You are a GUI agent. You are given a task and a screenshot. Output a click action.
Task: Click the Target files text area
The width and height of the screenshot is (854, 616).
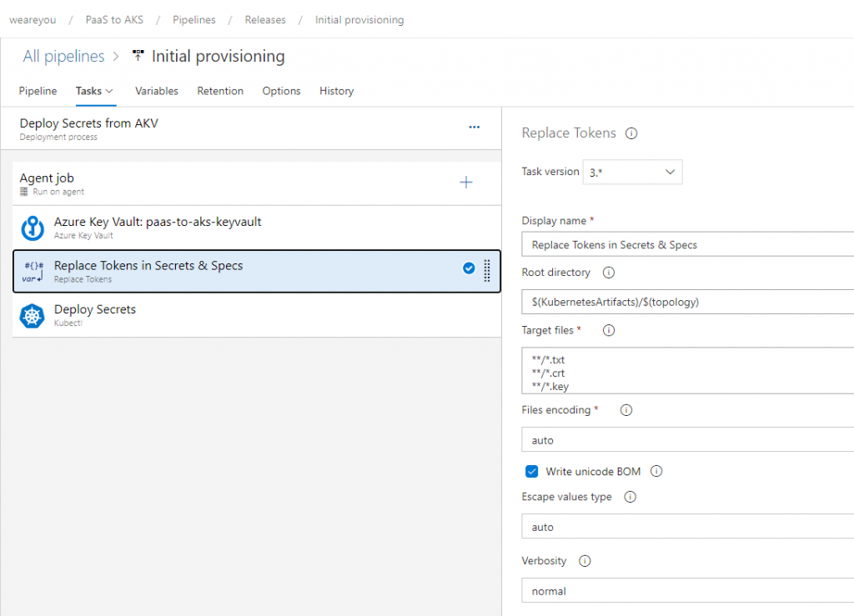pos(687,371)
